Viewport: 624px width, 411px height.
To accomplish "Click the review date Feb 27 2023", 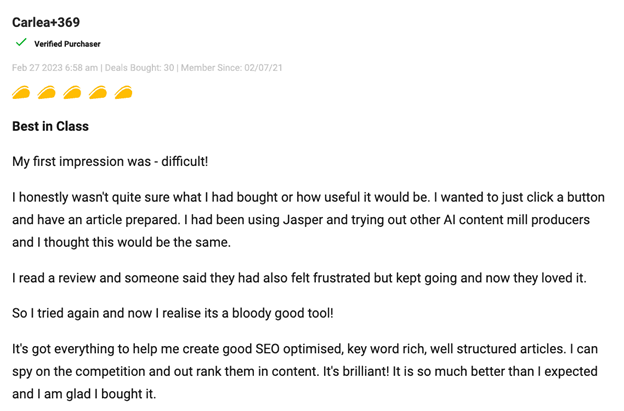I will tap(54, 68).
